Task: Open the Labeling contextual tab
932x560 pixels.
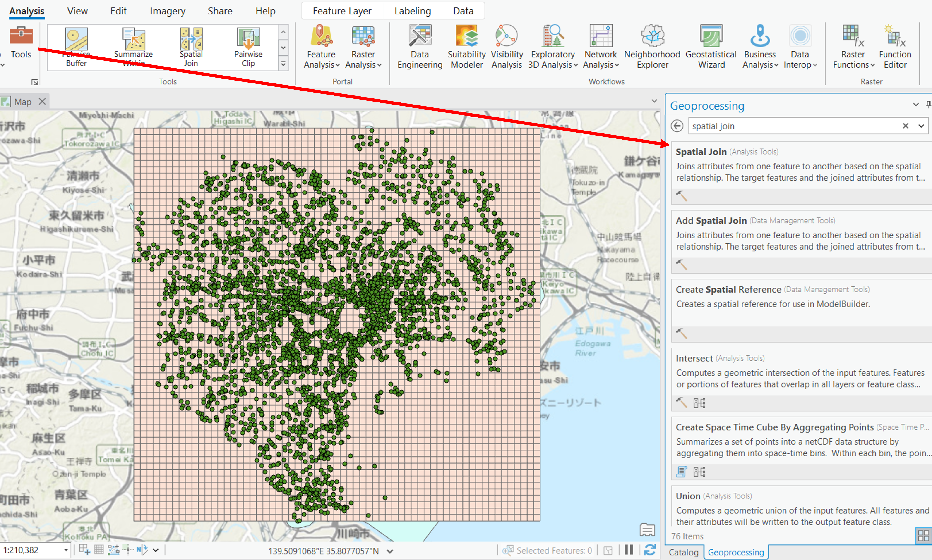Action: (413, 11)
